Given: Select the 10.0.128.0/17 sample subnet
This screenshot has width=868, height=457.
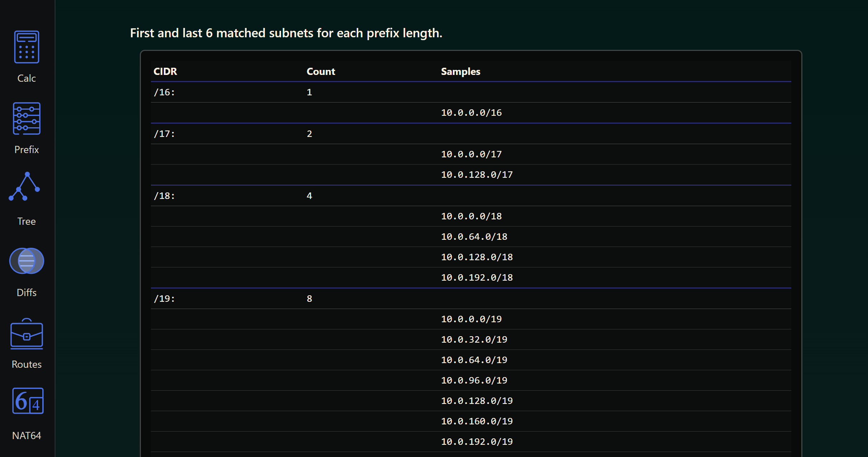Looking at the screenshot, I should (x=476, y=175).
